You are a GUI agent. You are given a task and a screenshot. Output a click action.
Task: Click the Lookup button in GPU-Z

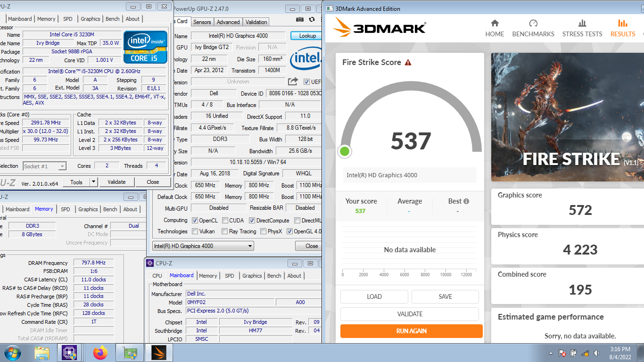coord(307,36)
